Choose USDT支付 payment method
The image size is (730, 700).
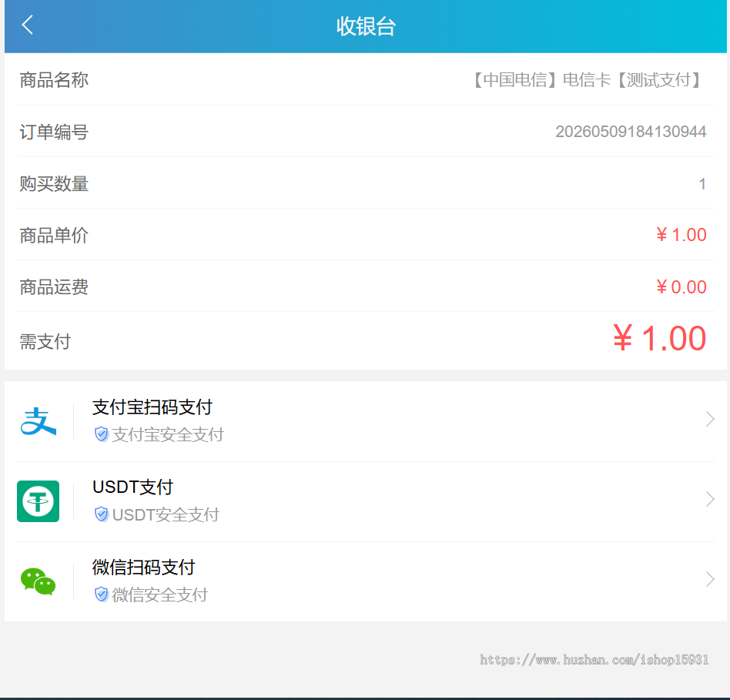point(366,501)
